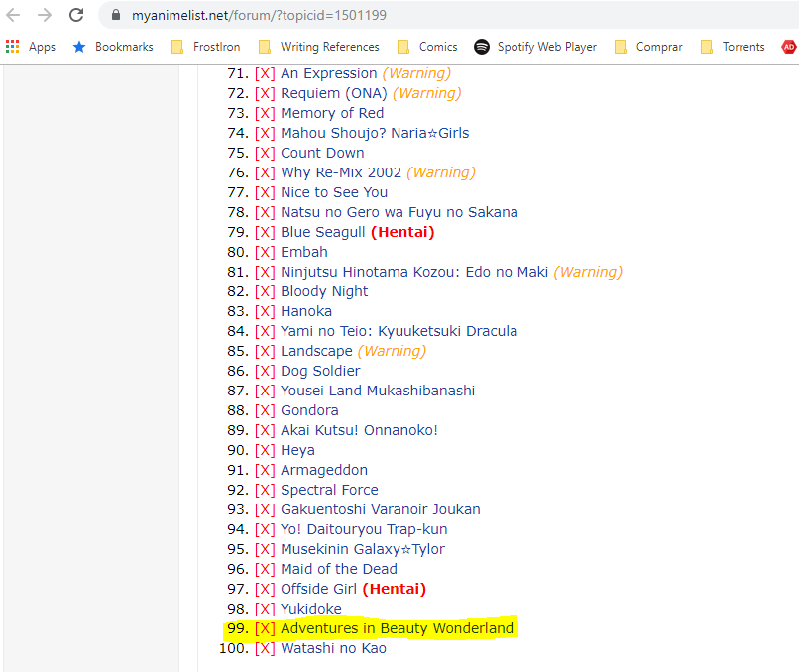Open the Watashi no Kao link
The image size is (799, 672).
pos(333,648)
